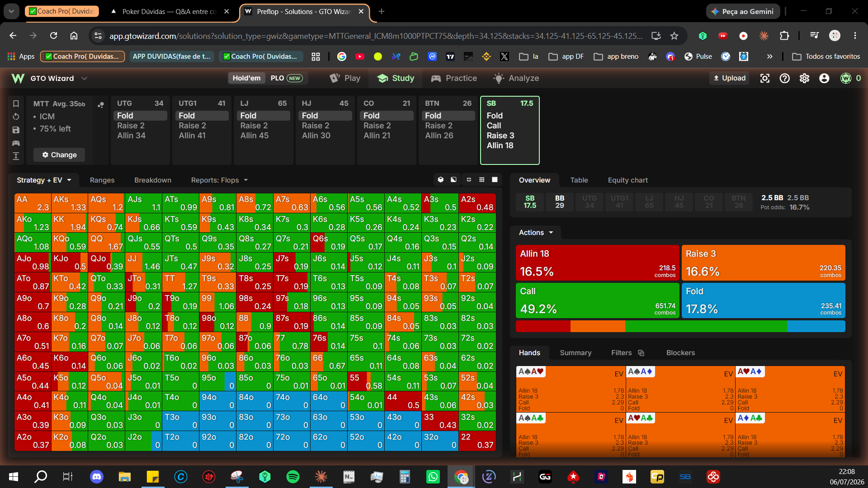Screen dimensions: 868x488
Task: Click the Upload button
Action: point(729,78)
